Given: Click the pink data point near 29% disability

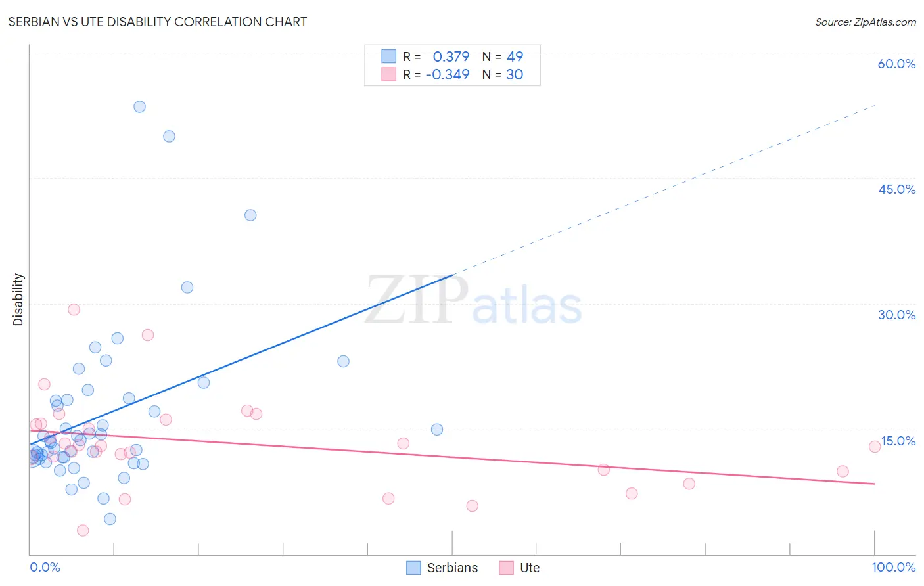Looking at the screenshot, I should [x=74, y=309].
